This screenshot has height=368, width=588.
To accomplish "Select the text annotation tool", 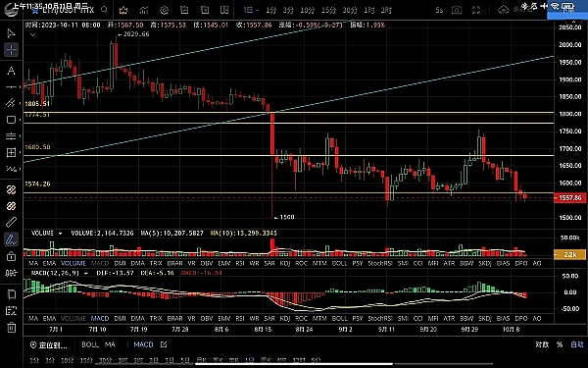I will point(11,71).
